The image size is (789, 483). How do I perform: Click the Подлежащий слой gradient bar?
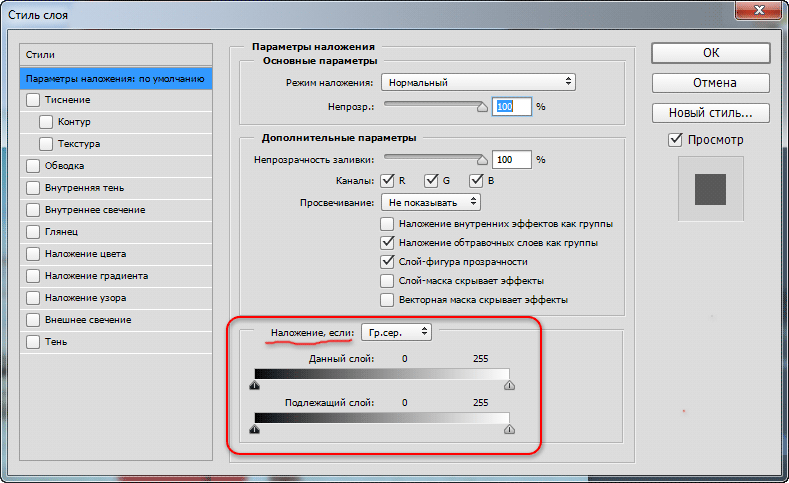pyautogui.click(x=382, y=418)
